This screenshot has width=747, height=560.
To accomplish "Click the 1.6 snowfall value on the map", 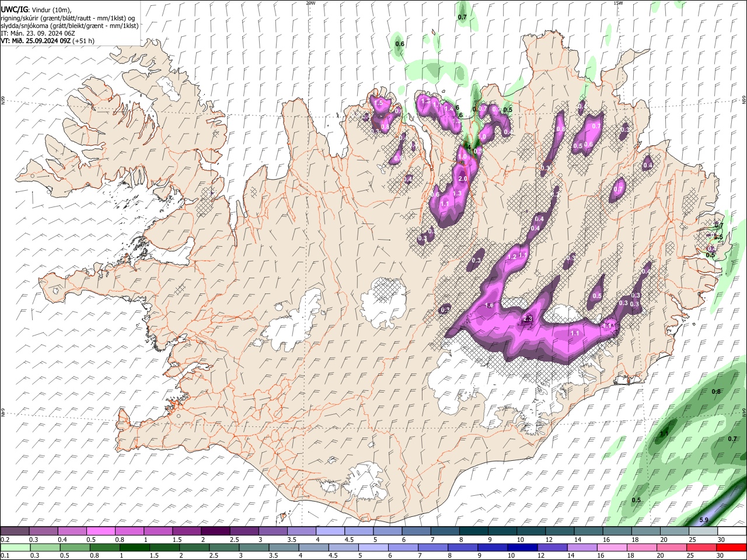I will coord(490,306).
